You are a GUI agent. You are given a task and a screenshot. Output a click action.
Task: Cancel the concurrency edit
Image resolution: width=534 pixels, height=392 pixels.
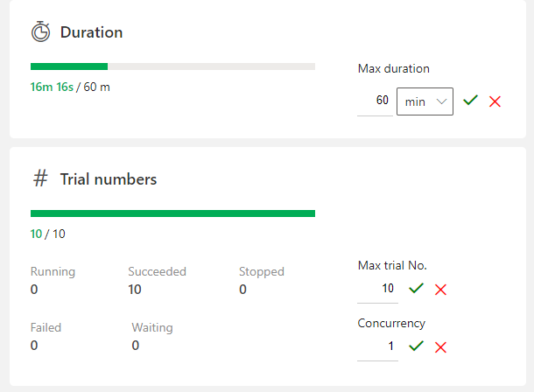440,346
